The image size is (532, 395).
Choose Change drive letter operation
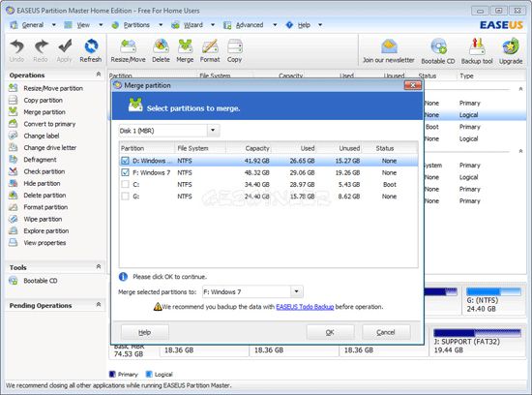tap(50, 148)
